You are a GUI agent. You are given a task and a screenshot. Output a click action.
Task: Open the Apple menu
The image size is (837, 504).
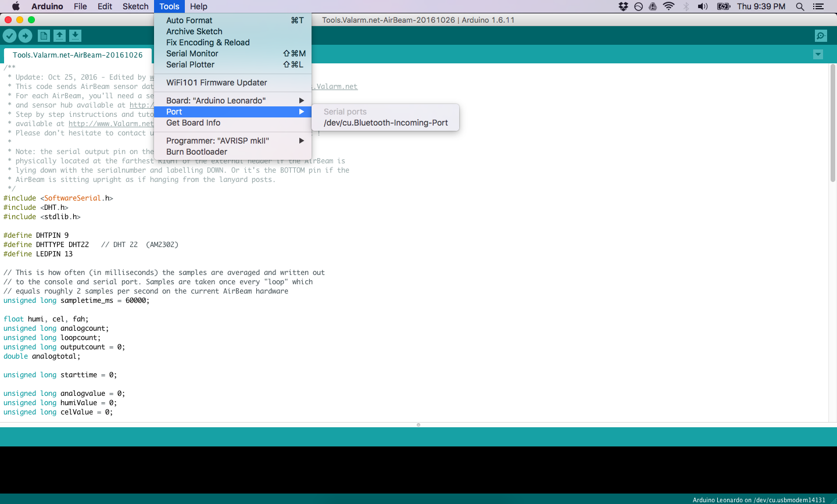coord(16,6)
